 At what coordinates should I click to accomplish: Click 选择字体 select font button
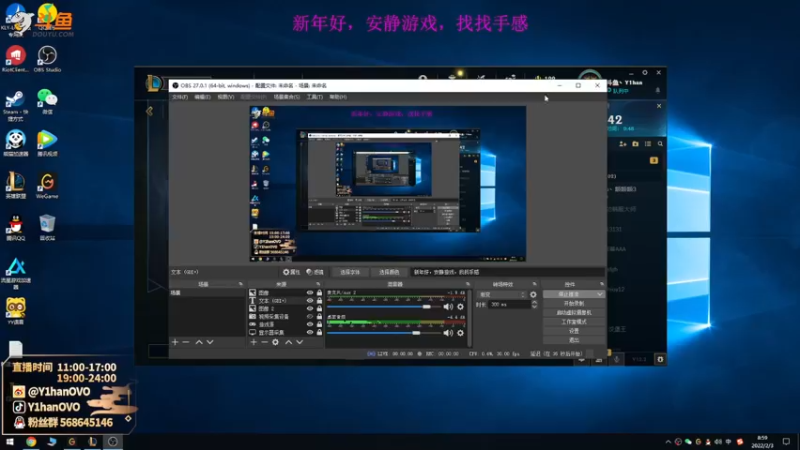(350, 272)
